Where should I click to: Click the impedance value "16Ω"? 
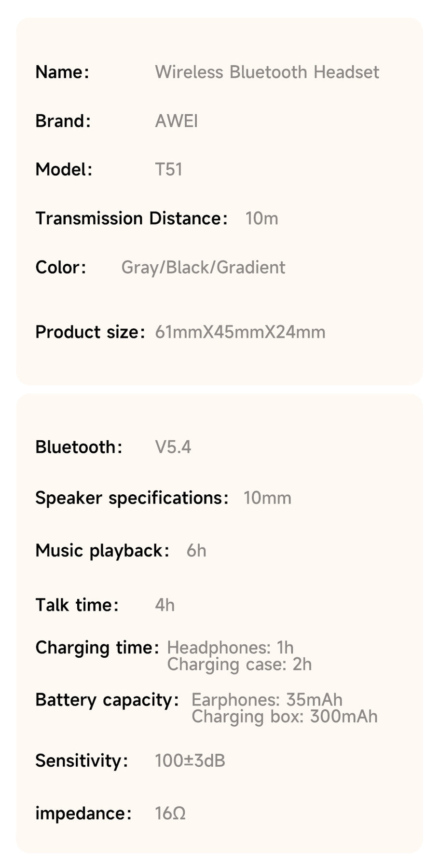point(170,814)
